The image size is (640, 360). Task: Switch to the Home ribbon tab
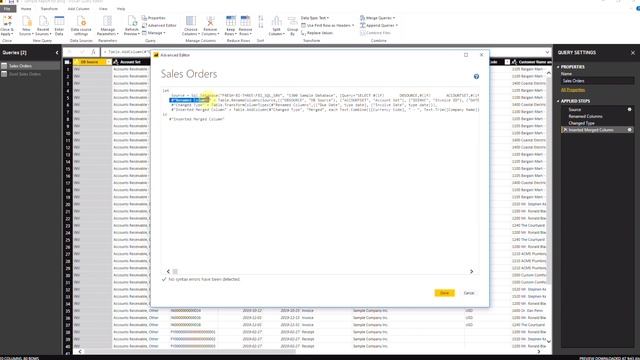click(26, 9)
